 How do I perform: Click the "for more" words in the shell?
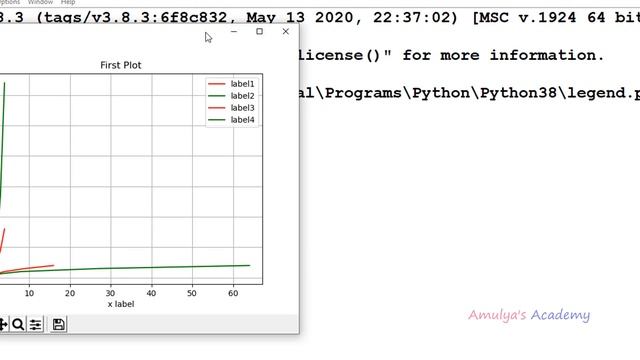pos(441,55)
